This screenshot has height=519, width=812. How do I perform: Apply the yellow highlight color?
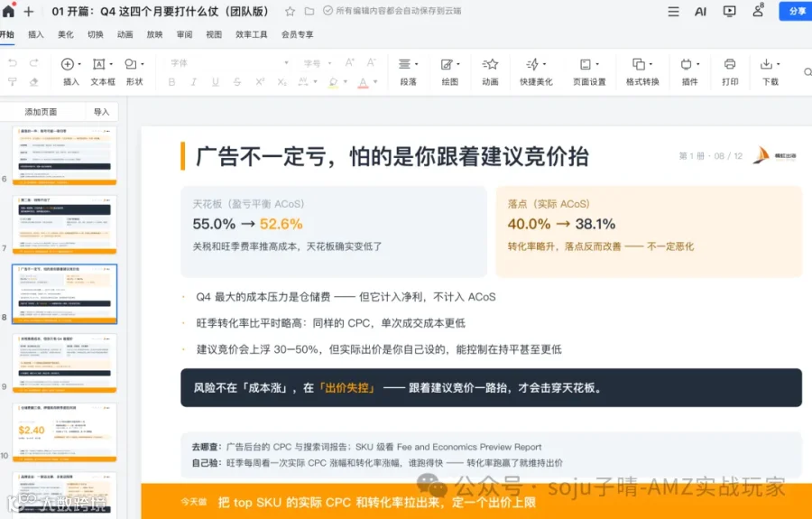click(x=334, y=82)
